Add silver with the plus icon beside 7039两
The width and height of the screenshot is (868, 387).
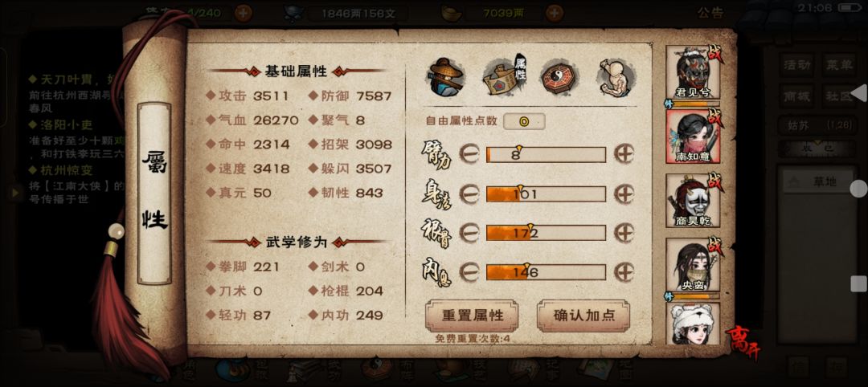point(555,14)
